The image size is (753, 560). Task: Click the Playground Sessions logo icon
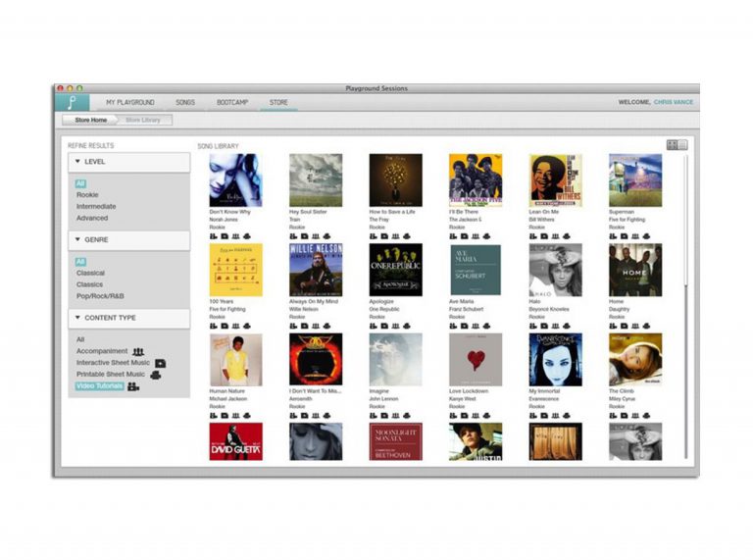(72, 102)
